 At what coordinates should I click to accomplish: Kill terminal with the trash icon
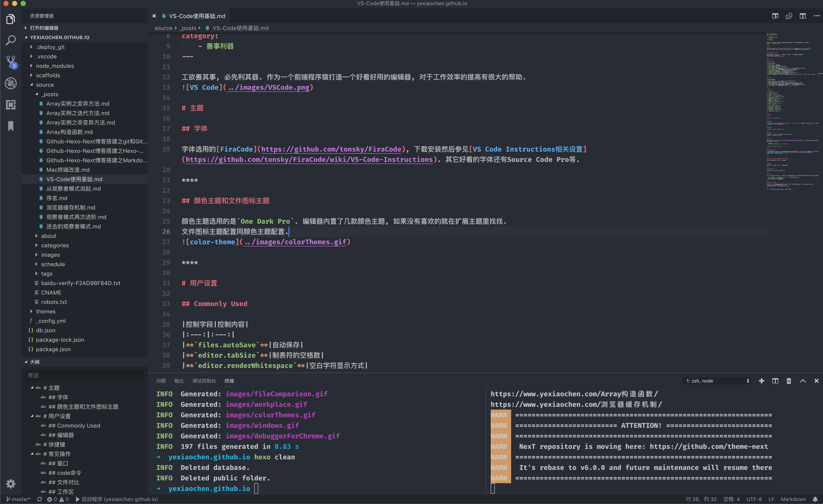(789, 381)
